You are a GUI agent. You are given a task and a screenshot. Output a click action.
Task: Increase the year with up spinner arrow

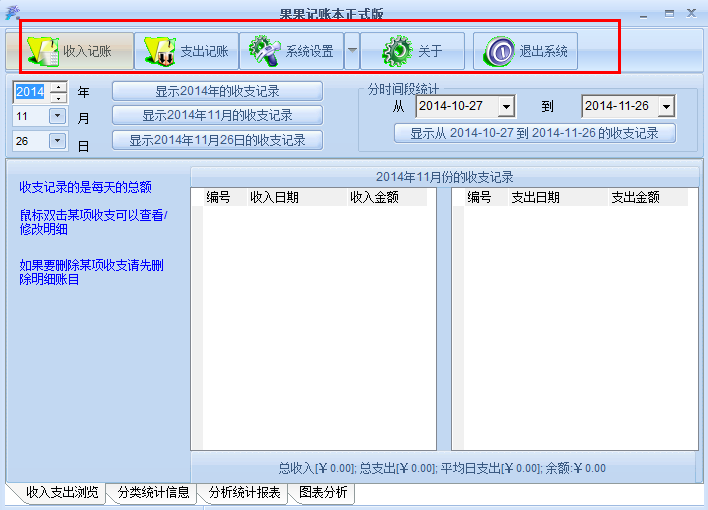click(59, 86)
